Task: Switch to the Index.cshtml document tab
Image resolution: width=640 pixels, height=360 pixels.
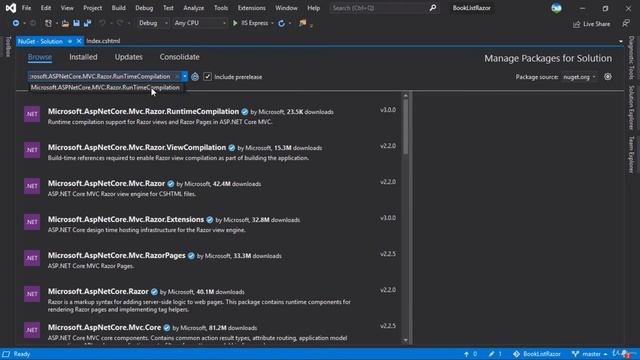Action: pyautogui.click(x=103, y=41)
